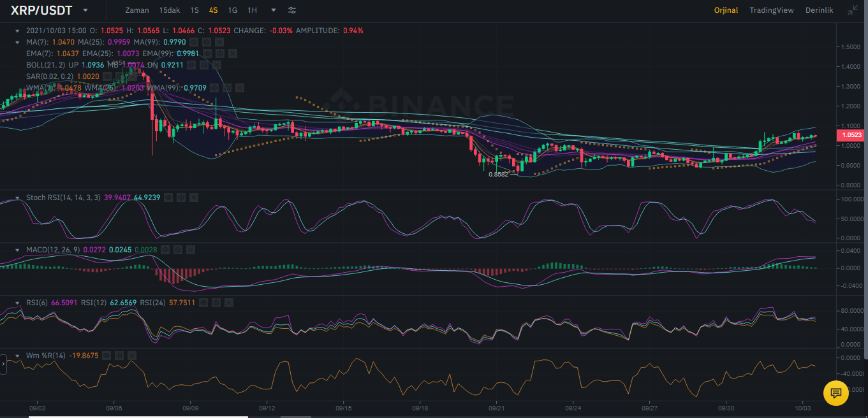The image size is (868, 418).
Task: Open chart indicator settings sliders icon
Action: pyautogui.click(x=292, y=10)
